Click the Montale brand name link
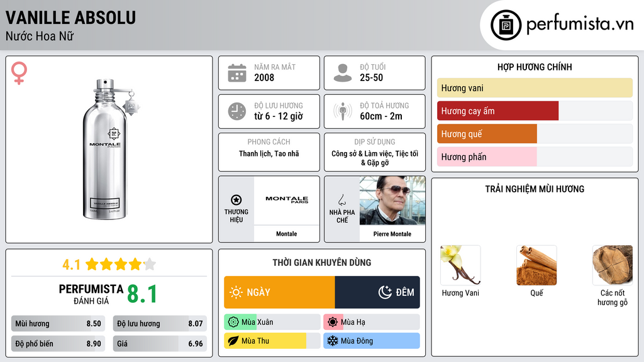Viewport: 644px width, 362px height. [286, 234]
